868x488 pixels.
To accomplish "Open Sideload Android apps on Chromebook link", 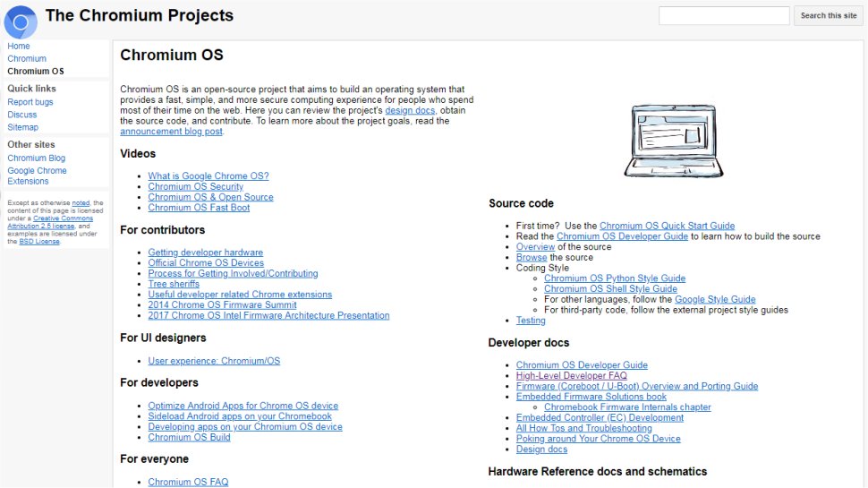I will [240, 416].
